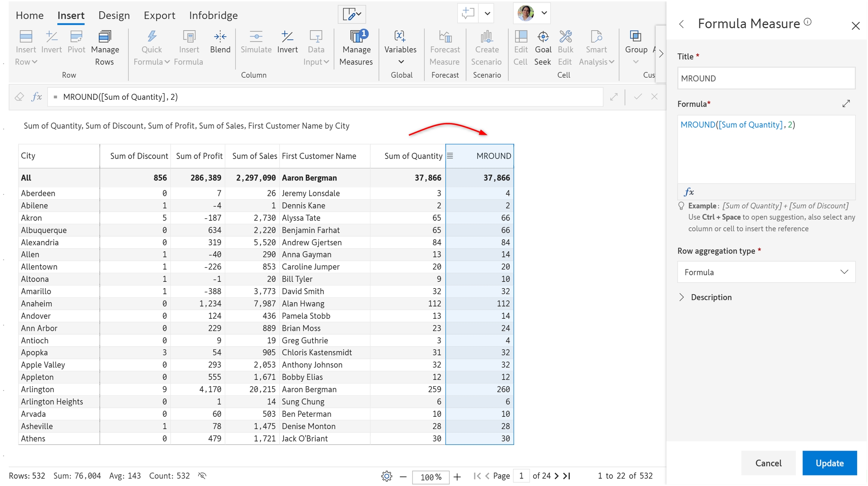Click the Title input field

(766, 78)
